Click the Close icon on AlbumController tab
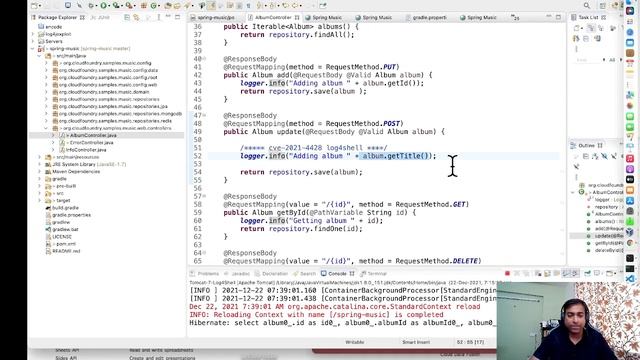 point(297,18)
